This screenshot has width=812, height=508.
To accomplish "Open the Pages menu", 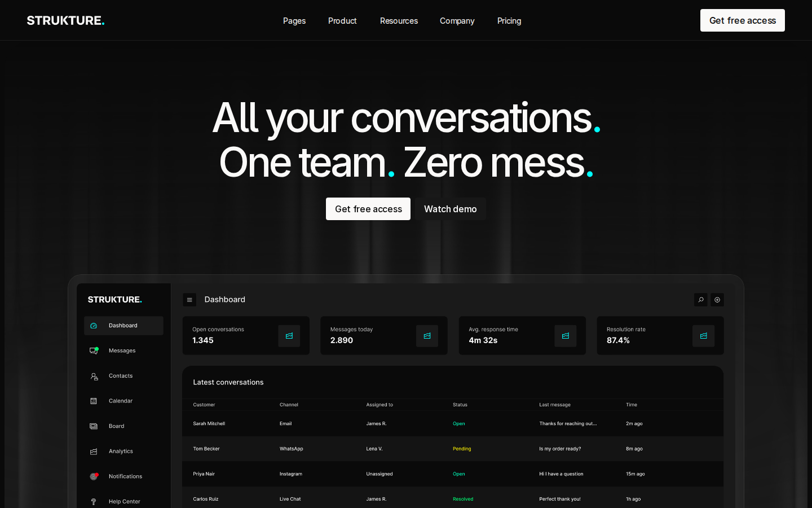I will coord(294,21).
